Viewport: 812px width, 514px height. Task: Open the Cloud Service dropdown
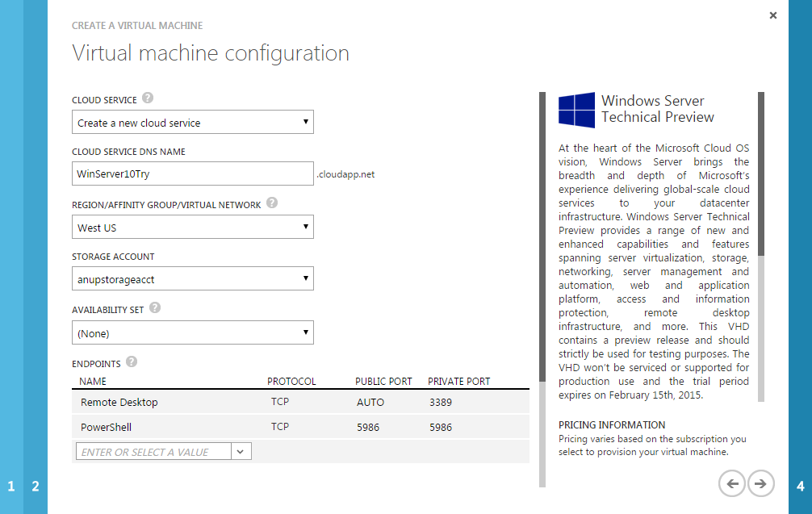click(x=192, y=123)
